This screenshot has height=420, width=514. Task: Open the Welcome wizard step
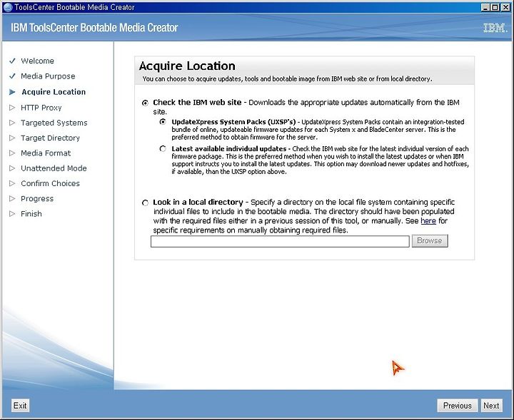(x=37, y=61)
